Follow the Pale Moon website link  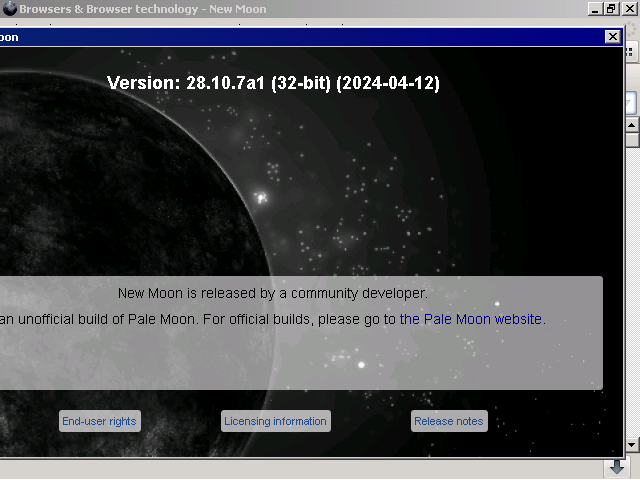471,319
